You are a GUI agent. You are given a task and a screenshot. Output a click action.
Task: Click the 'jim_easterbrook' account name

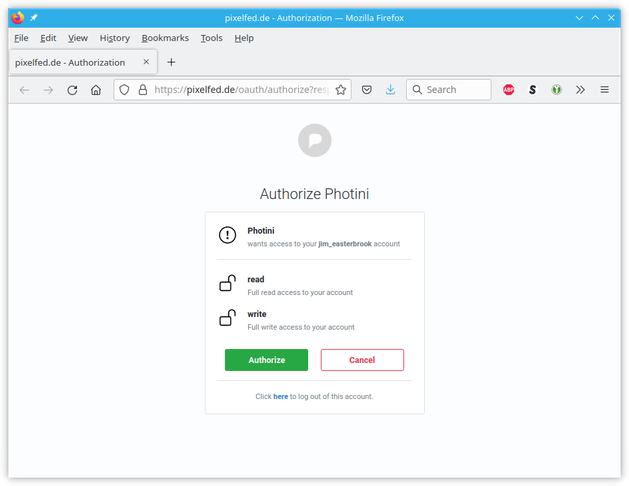click(345, 244)
